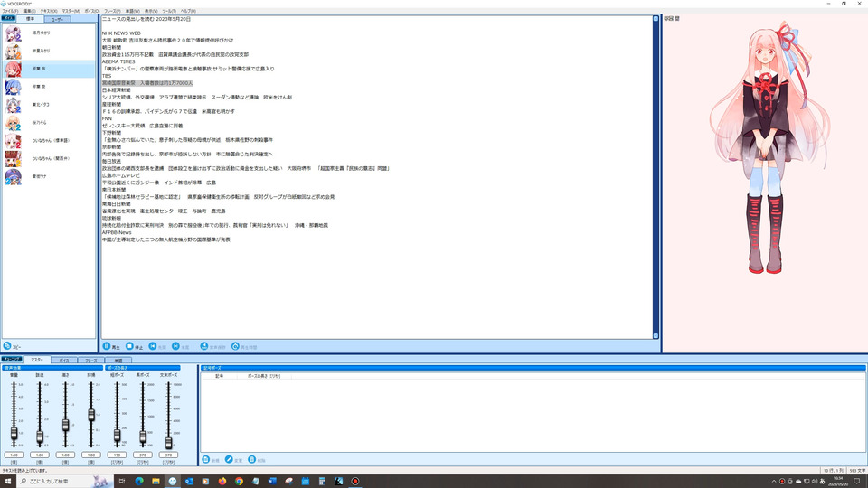Adjust the 話速 speed slider handle
This screenshot has height=488, width=868.
pos(40,437)
